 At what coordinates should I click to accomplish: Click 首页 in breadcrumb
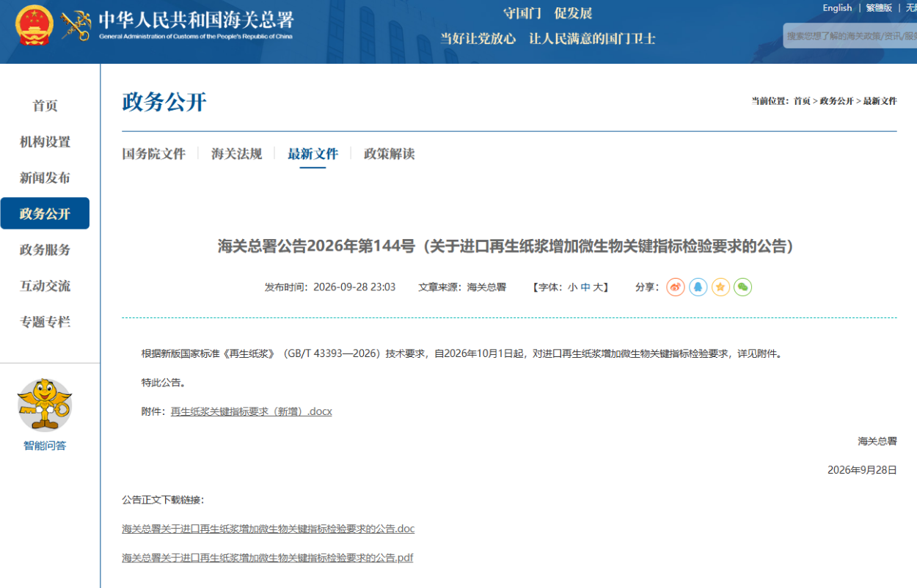[x=802, y=101]
